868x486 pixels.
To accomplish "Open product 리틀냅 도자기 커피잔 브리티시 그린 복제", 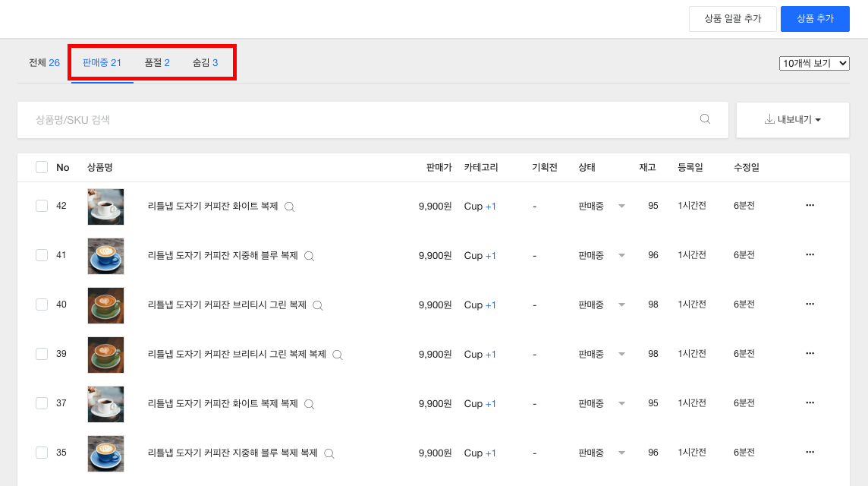I will pyautogui.click(x=227, y=305).
